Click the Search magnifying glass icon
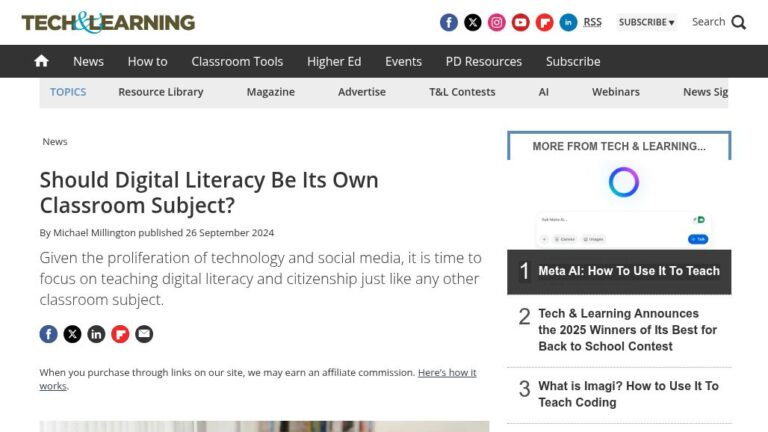The height and width of the screenshot is (432, 768). pos(739,22)
